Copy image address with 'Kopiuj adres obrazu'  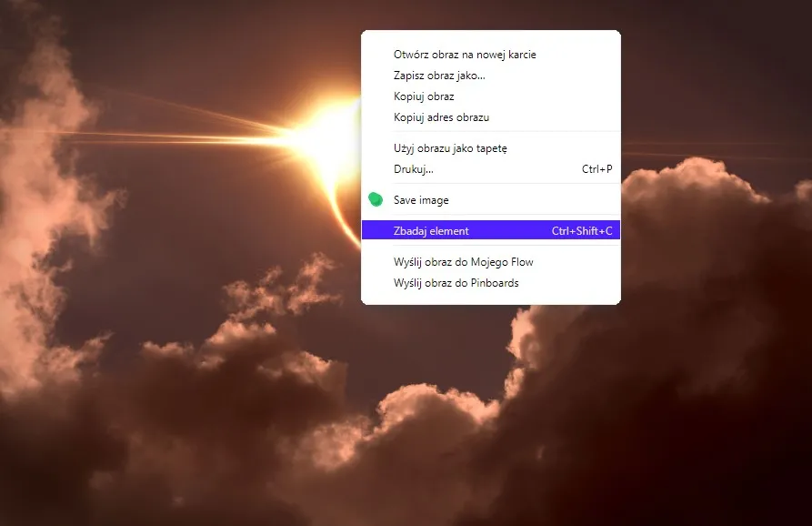490,117
